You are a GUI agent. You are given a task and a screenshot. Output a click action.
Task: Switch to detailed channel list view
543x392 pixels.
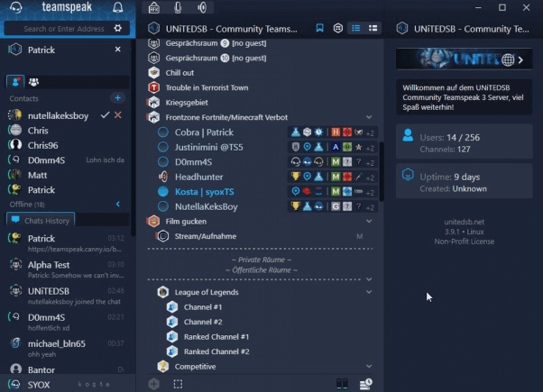[373, 28]
